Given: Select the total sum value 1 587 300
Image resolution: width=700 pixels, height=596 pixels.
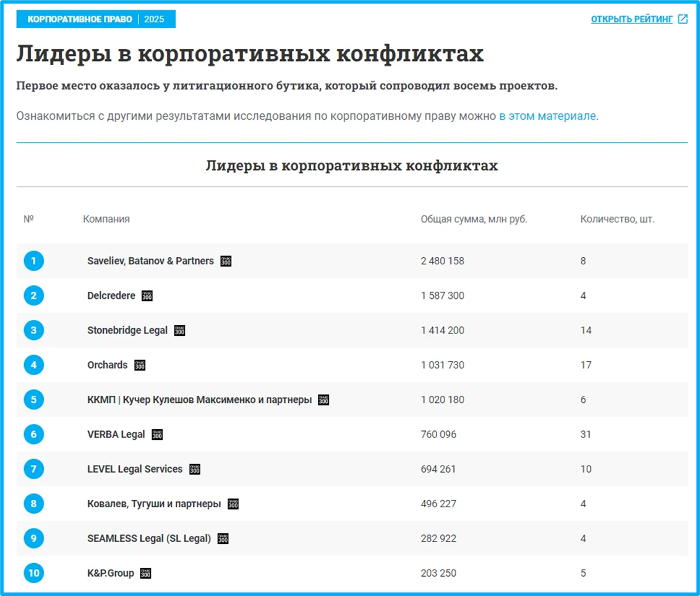Looking at the screenshot, I should [442, 295].
